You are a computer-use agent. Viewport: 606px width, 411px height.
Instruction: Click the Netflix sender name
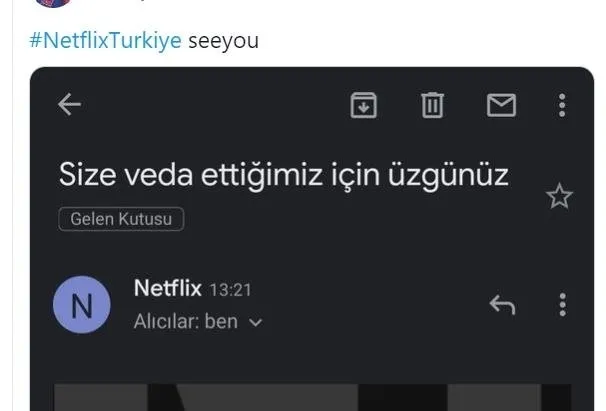click(x=167, y=289)
